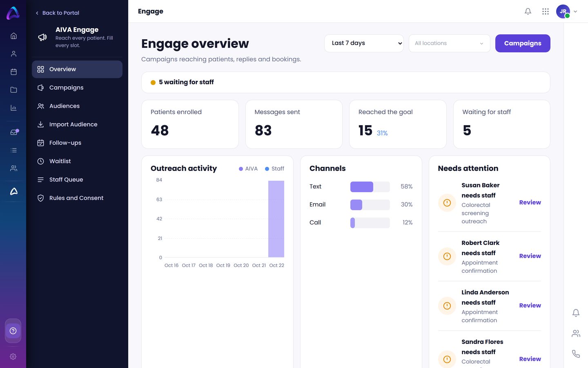The height and width of the screenshot is (368, 588).
Task: Click the 58% Text channel value
Action: [x=407, y=186]
